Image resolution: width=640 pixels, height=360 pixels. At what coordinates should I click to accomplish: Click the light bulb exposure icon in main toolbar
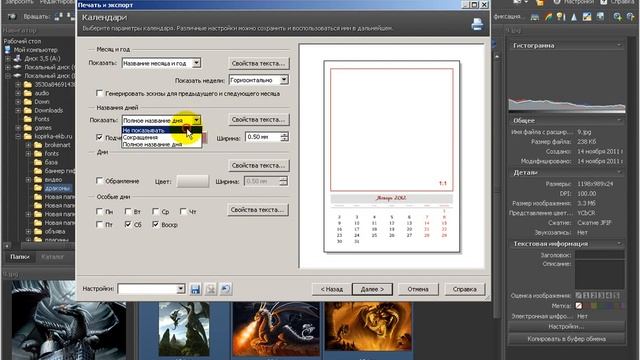coord(561,17)
